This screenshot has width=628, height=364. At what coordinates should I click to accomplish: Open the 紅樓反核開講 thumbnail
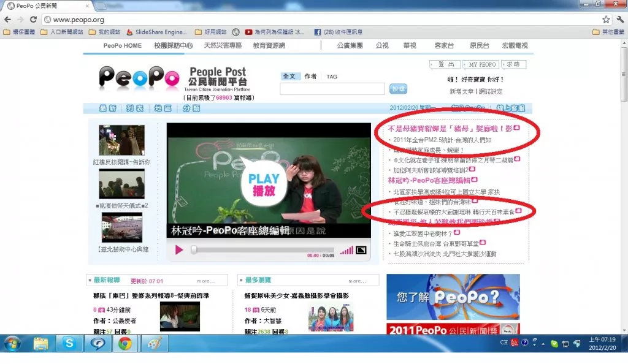[122, 140]
